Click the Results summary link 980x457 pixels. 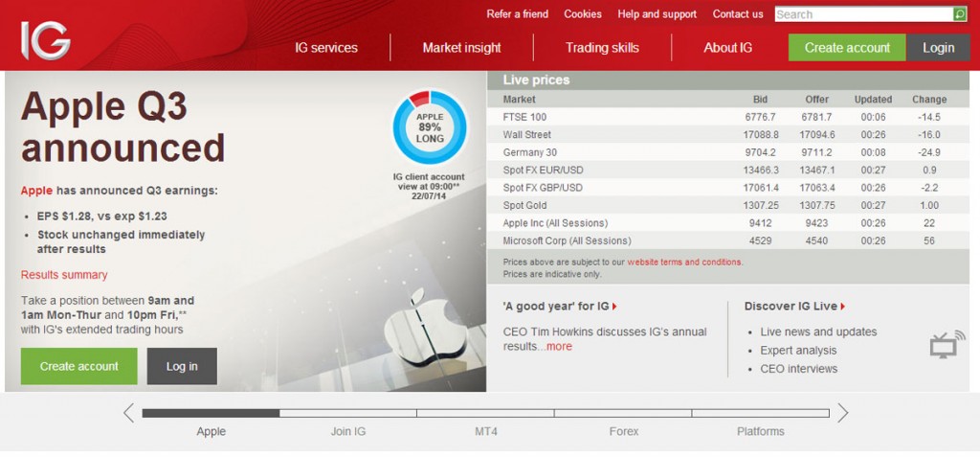point(64,275)
